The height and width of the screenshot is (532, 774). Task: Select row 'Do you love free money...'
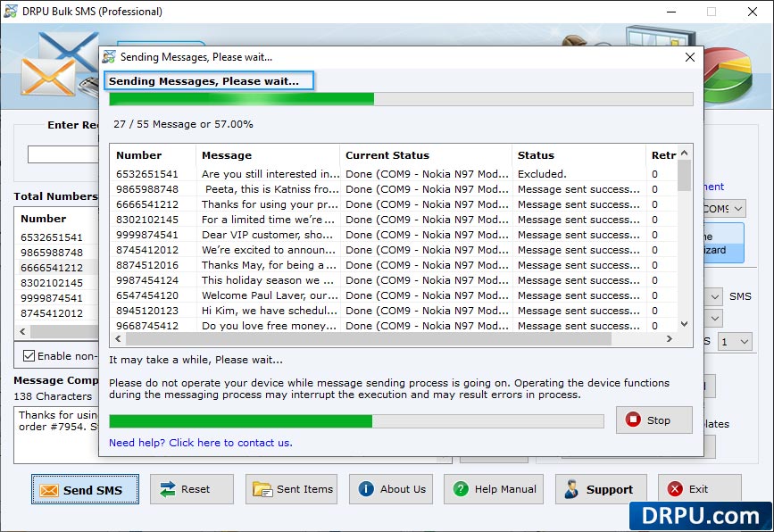[395, 326]
